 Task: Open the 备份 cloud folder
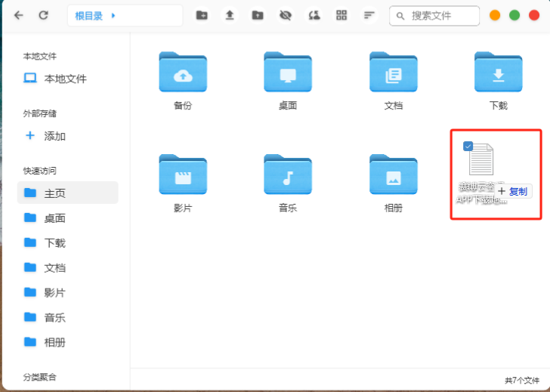click(183, 74)
